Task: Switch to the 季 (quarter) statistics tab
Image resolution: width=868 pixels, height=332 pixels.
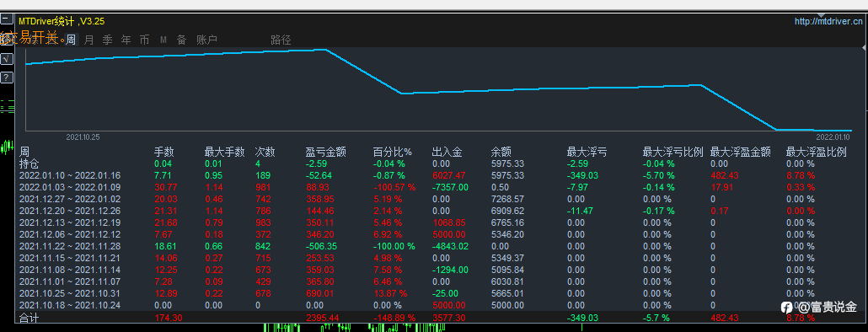Action: [107, 40]
